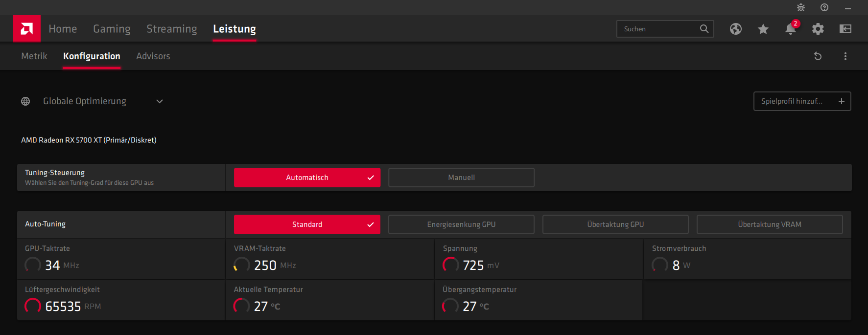Click the reset arrow icon
This screenshot has height=335, width=868.
click(x=818, y=56)
